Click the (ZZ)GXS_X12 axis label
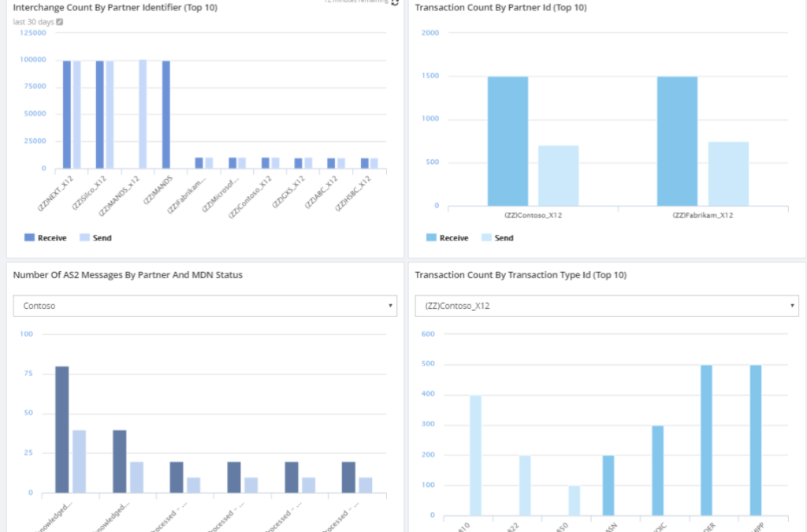 [288, 192]
